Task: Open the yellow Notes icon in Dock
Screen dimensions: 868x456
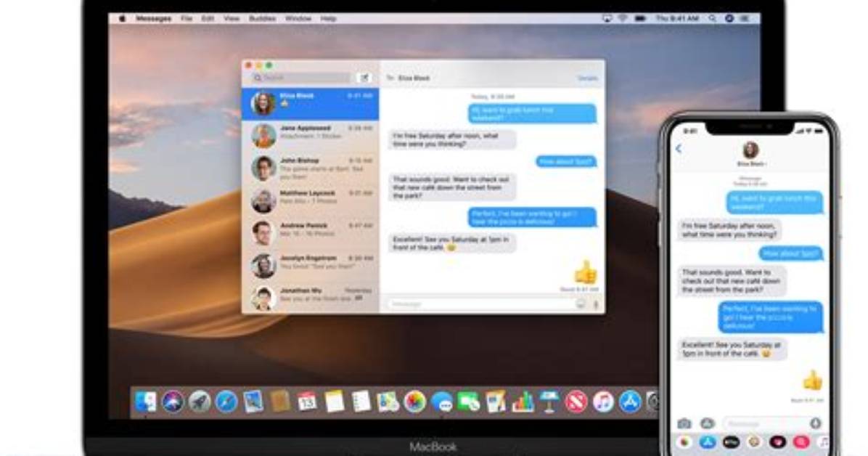Action: 334,402
